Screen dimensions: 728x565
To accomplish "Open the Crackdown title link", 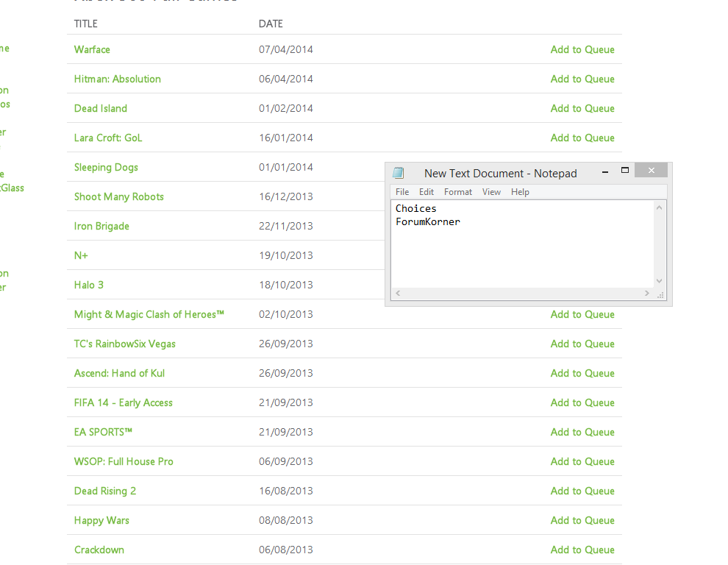I will pos(99,550).
